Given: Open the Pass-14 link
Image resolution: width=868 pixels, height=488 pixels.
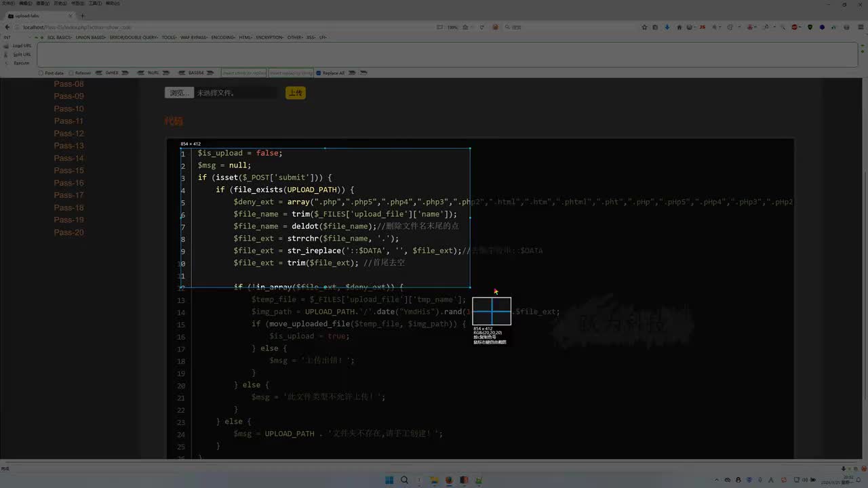Looking at the screenshot, I should [69, 158].
